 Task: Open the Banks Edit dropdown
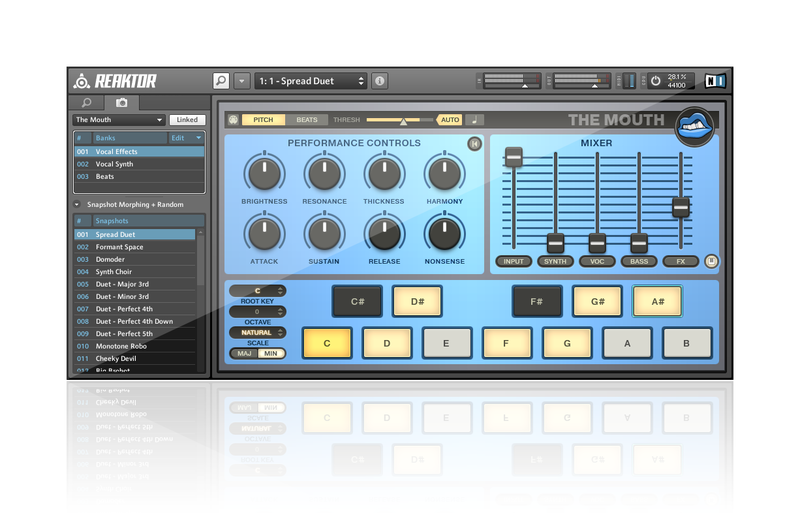(186, 138)
